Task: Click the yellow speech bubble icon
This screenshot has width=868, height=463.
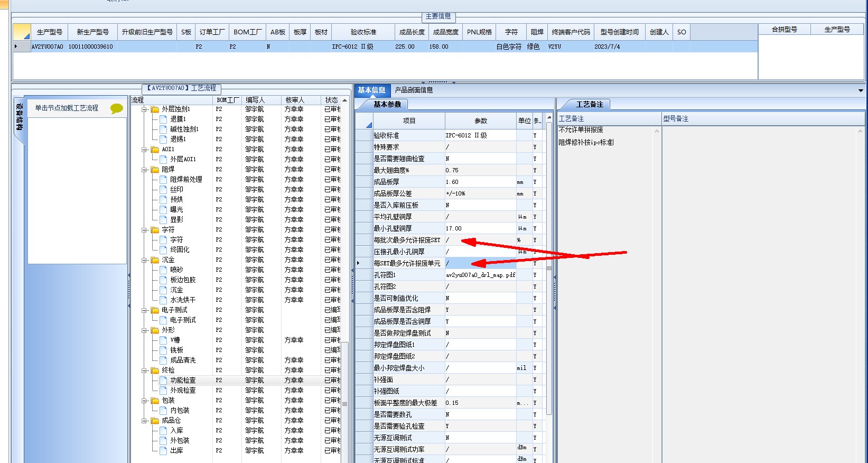Action: (x=116, y=108)
